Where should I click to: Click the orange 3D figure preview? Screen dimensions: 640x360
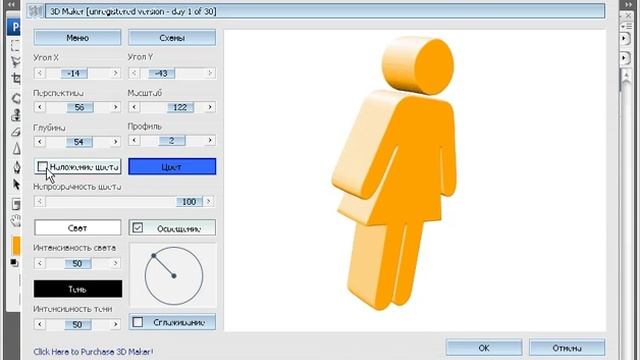395,173
